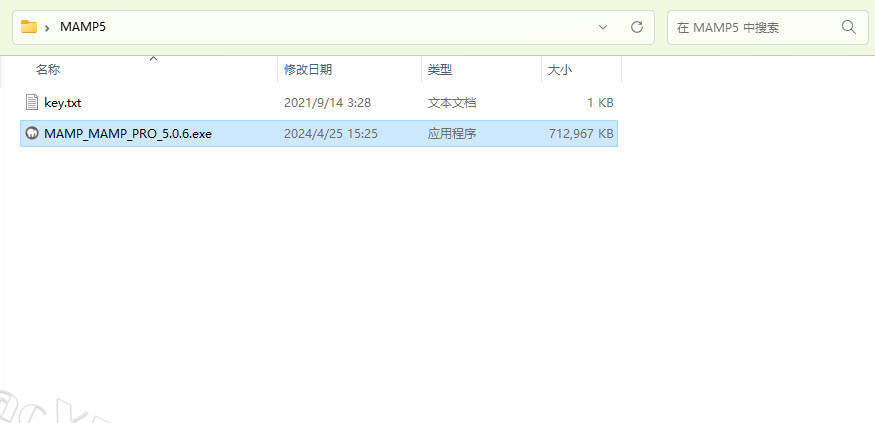Click the magnifier icon in the search box

[x=849, y=27]
